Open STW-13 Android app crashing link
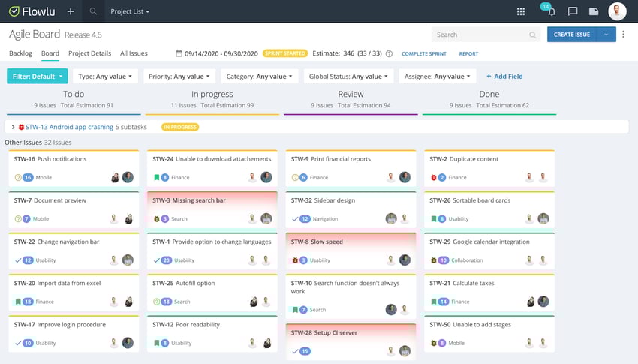Viewport: 638px width, 364px height. tap(69, 127)
